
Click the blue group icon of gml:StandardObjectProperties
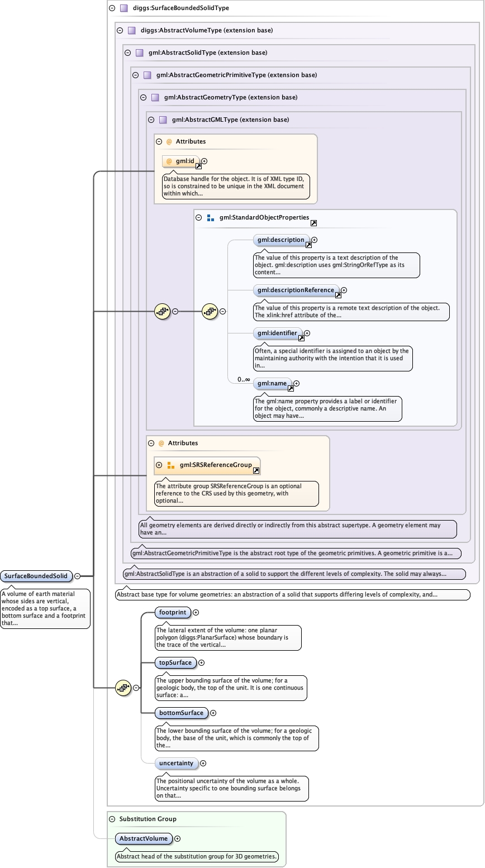click(x=211, y=218)
